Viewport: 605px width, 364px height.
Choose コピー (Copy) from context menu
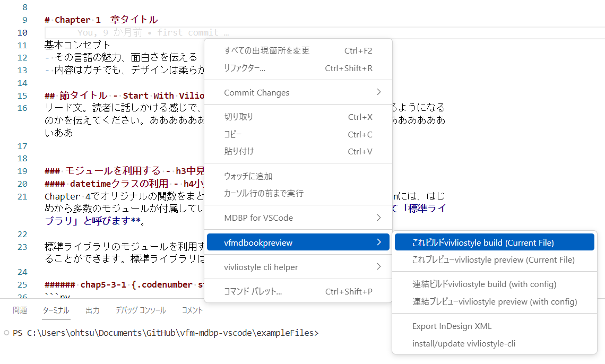pyautogui.click(x=298, y=134)
